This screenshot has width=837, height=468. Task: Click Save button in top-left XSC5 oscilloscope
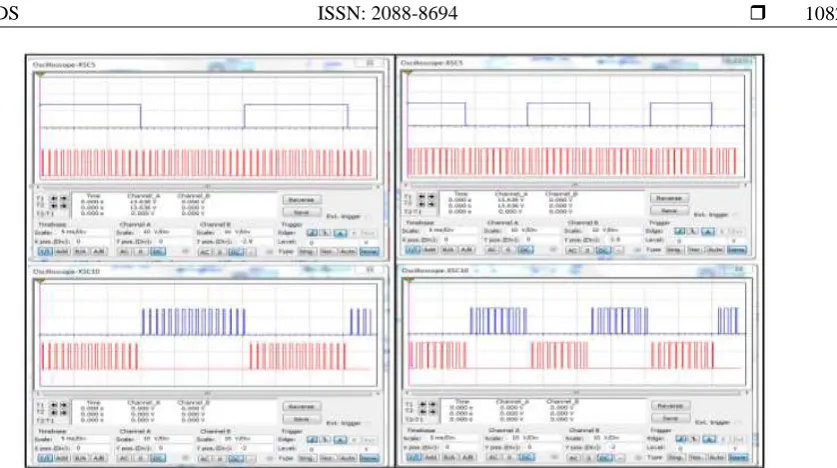[302, 212]
